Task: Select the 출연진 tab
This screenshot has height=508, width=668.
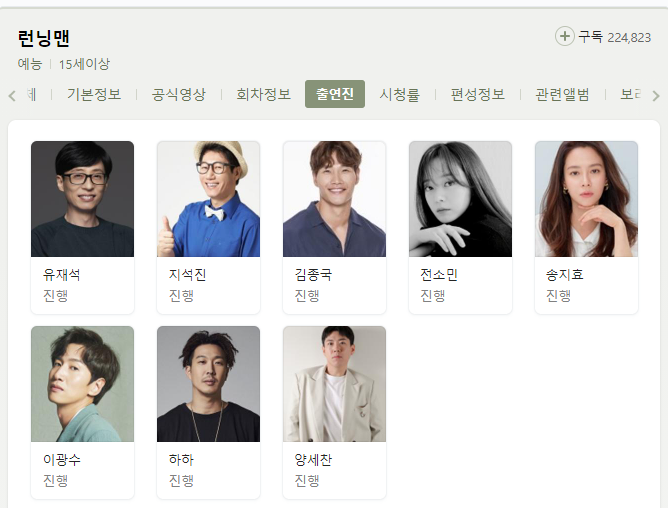Action: [x=335, y=94]
